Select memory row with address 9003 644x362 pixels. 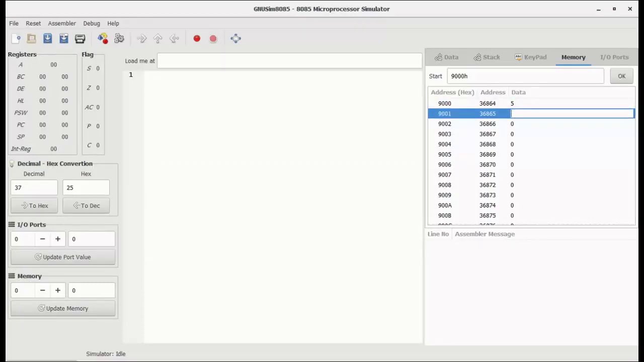(x=531, y=134)
